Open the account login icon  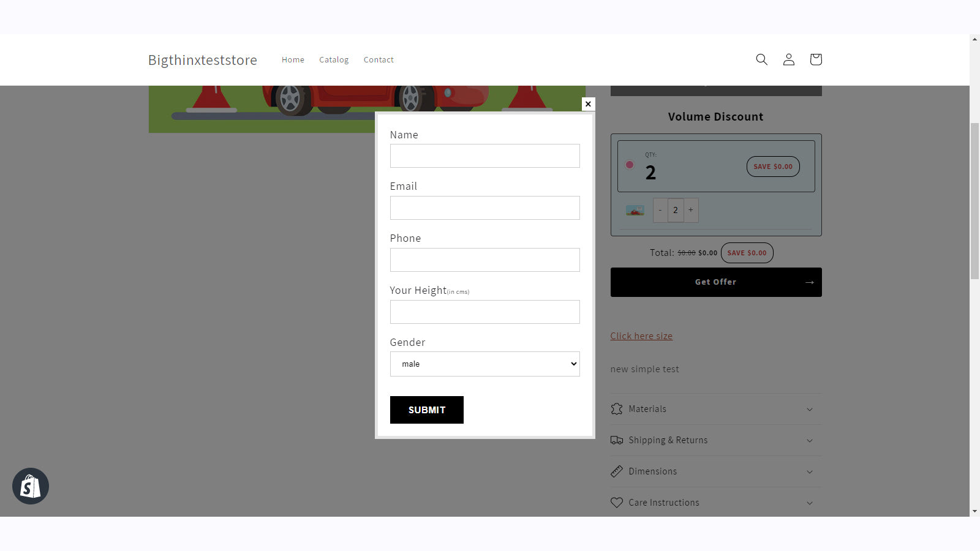coord(789,59)
